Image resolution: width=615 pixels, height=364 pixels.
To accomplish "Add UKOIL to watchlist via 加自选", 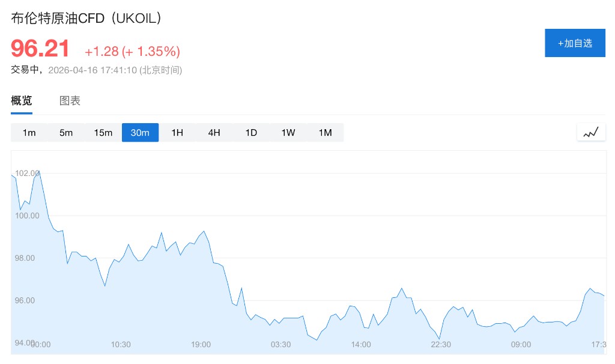I will point(575,43).
